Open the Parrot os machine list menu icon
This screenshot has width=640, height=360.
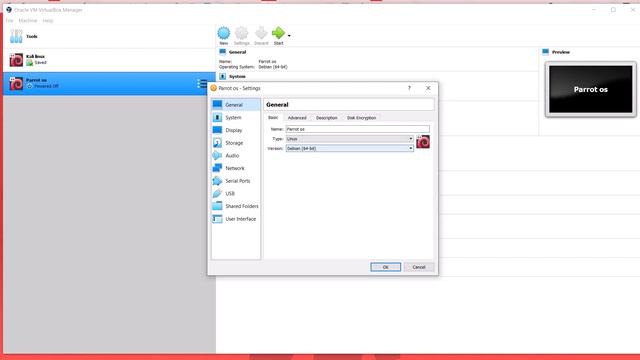pos(202,84)
